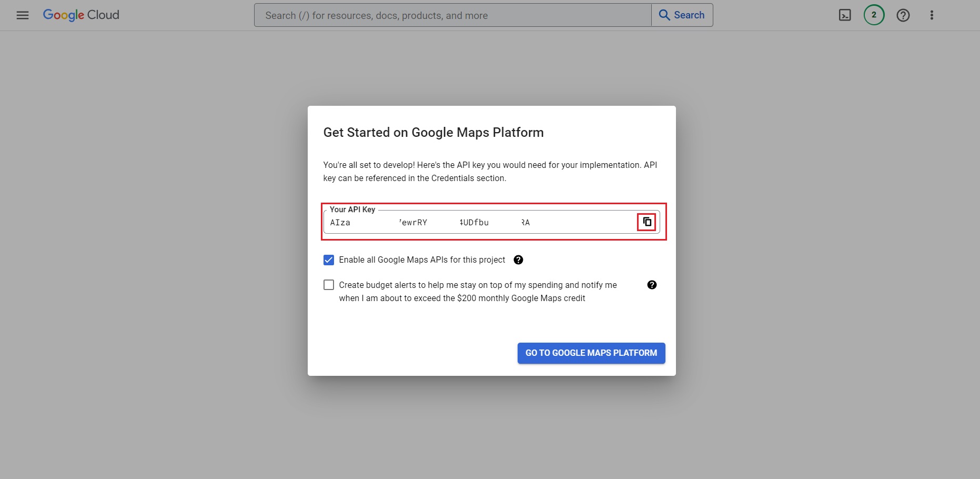Click the 'Get Started on Google Maps Platform' heading

pos(433,133)
